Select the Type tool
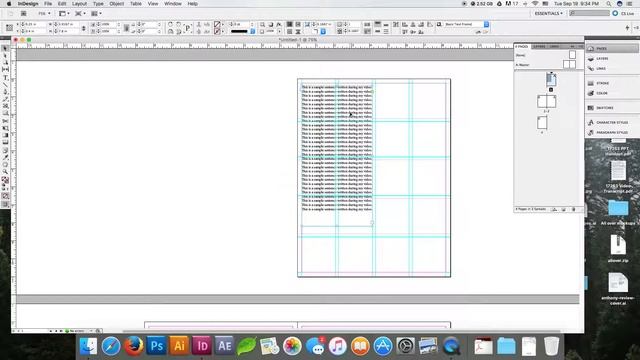640x360 pixels. click(x=5, y=77)
